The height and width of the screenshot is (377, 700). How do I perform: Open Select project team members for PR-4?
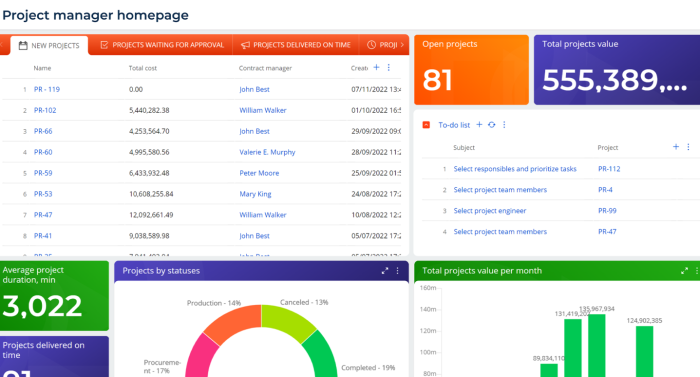[500, 190]
